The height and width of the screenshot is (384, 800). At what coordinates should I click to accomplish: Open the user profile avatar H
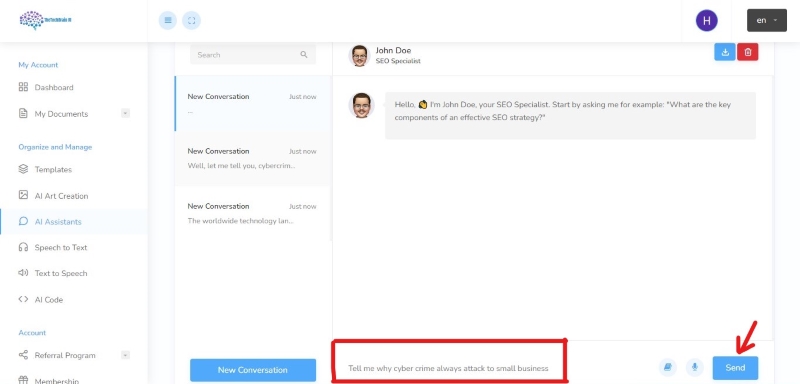[707, 20]
